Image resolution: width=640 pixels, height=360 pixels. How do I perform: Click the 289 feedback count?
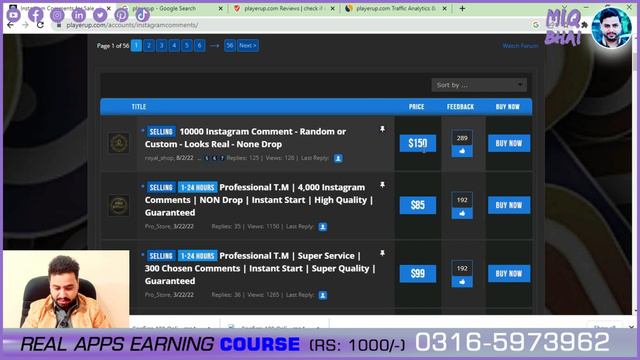(x=462, y=138)
